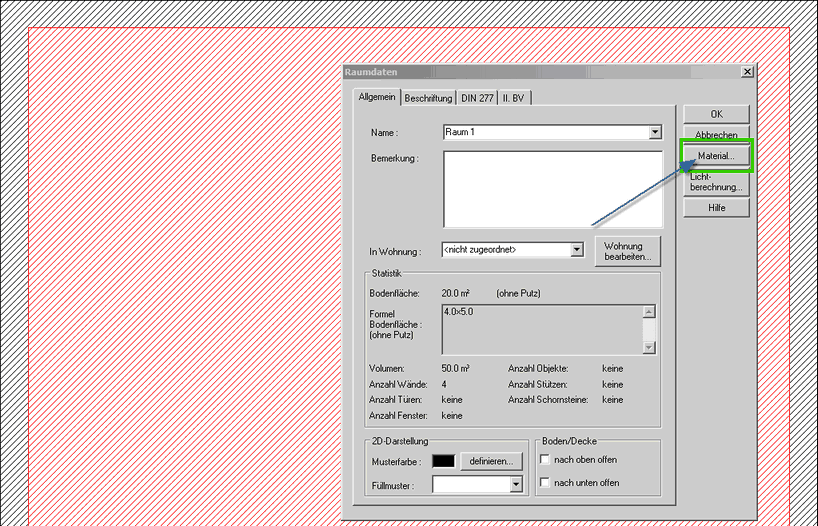
Task: Toggle the nach unten offen checkbox
Action: 545,483
